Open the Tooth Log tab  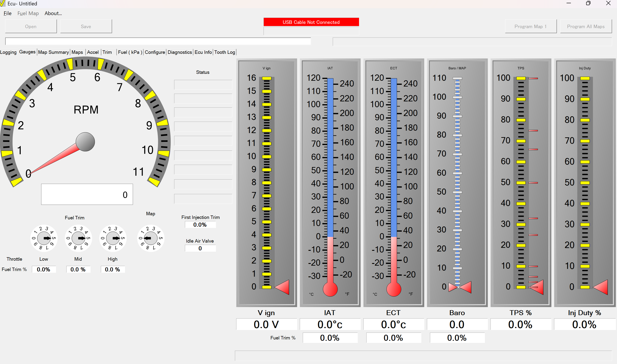224,52
